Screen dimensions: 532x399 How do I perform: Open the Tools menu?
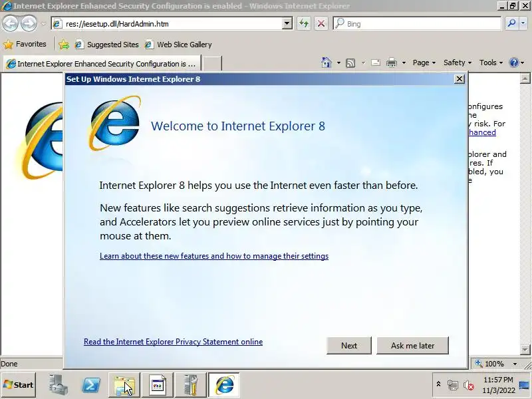click(491, 63)
